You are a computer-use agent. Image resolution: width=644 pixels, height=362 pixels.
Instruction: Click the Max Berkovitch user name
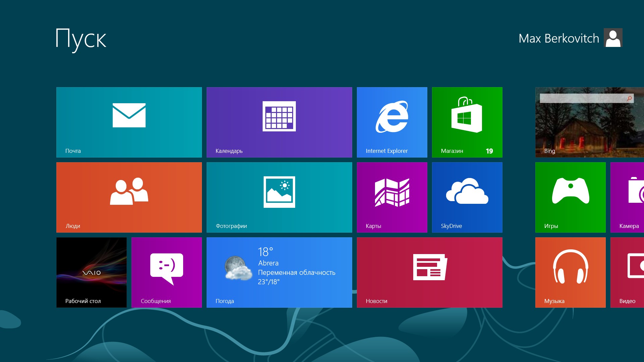(558, 38)
